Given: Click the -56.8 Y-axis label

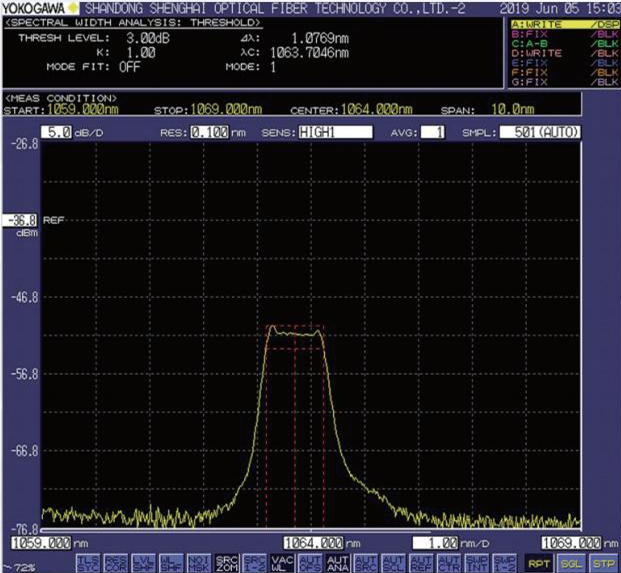Looking at the screenshot, I should pyautogui.click(x=25, y=374).
